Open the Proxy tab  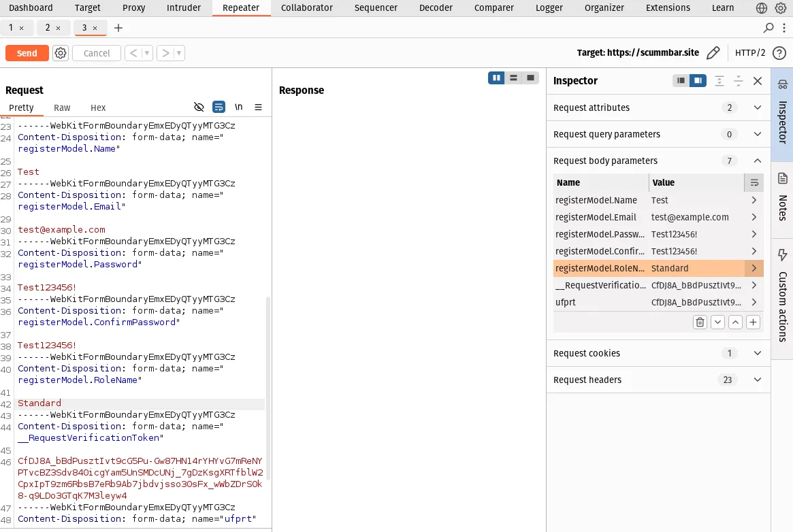pos(134,8)
